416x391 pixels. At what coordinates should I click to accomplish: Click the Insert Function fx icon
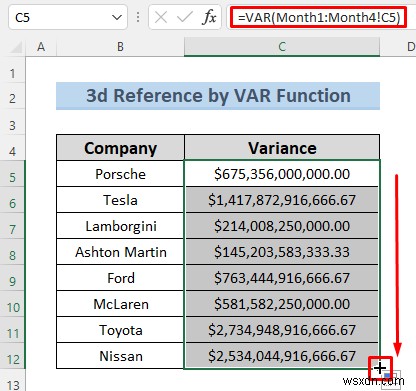[209, 17]
